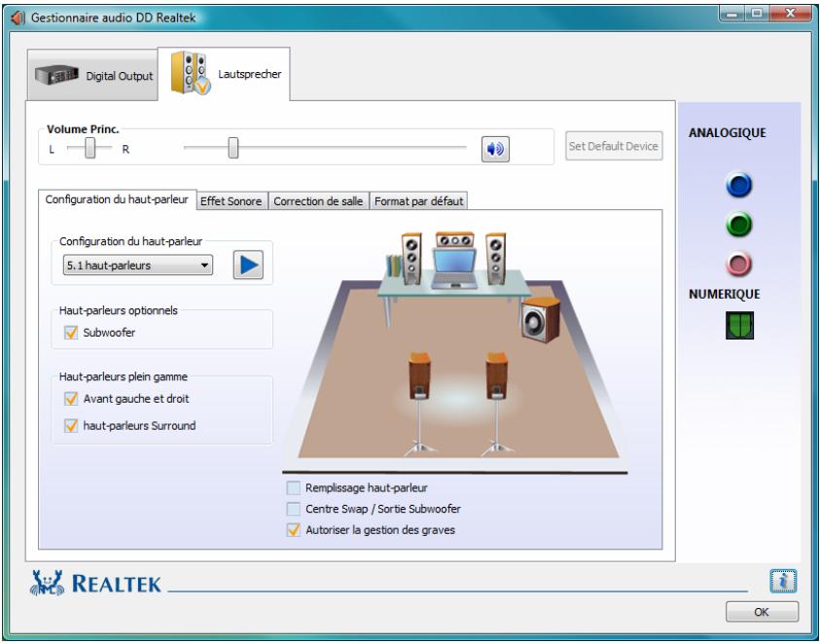The width and height of the screenshot is (820, 644).
Task: Disable Autoriser la gestion des graves
Action: 294,530
